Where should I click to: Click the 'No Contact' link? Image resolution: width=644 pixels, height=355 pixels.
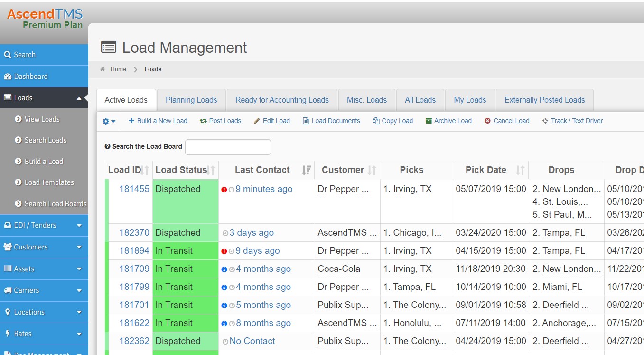(252, 341)
